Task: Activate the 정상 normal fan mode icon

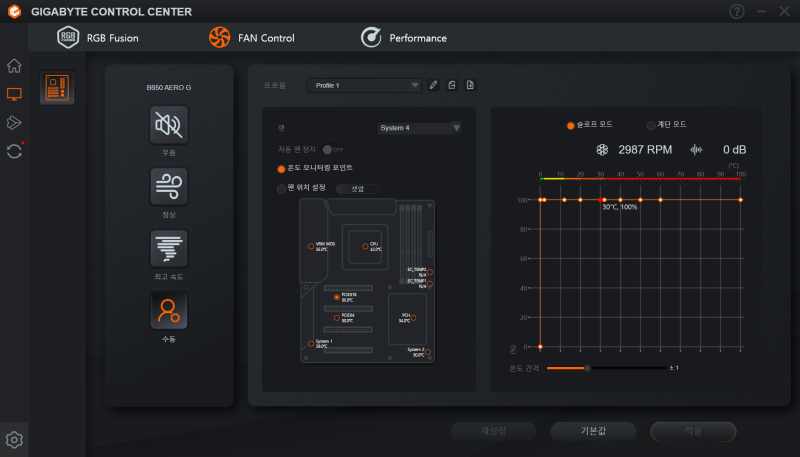Action: (x=169, y=187)
